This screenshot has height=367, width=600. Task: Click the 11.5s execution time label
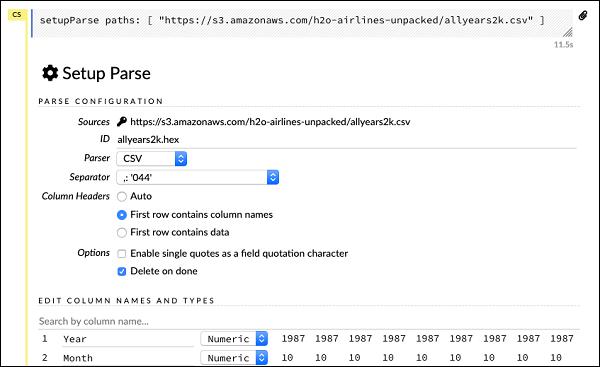pos(564,44)
